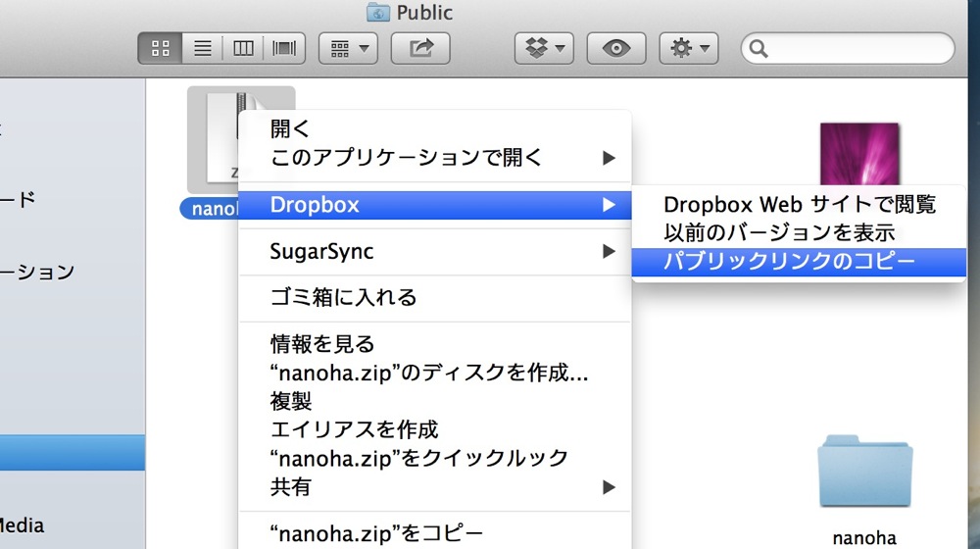Screen dimensions: 980x549
Task: Choose 複製 from the context menu
Action: tap(435, 401)
